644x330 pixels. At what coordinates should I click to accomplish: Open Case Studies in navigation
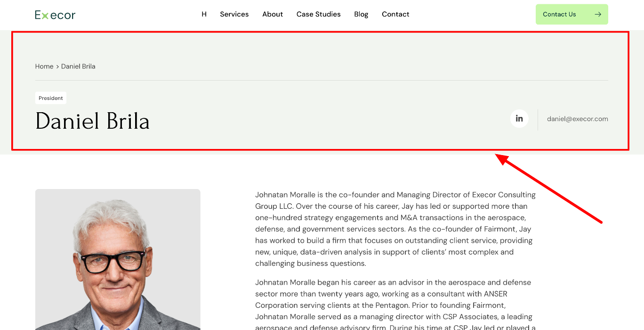(x=318, y=14)
